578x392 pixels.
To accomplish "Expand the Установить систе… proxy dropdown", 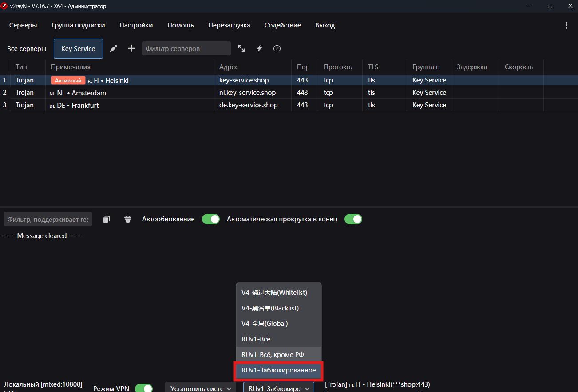I will coord(201,388).
